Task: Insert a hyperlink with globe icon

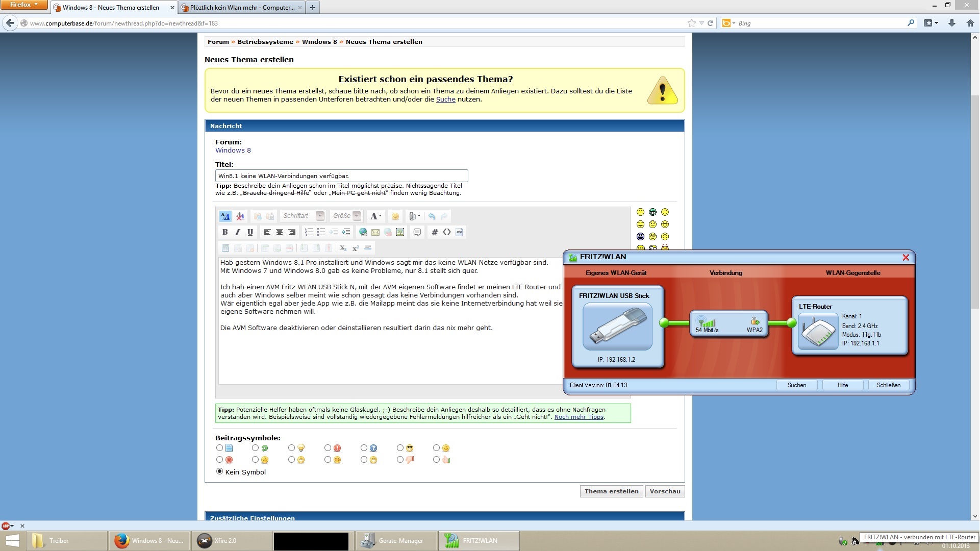Action: pyautogui.click(x=363, y=232)
